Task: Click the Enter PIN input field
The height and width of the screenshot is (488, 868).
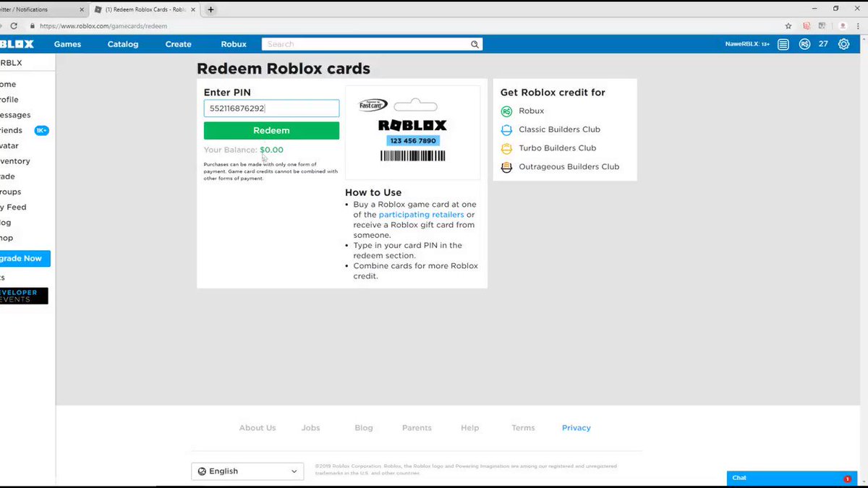Action: pos(271,108)
